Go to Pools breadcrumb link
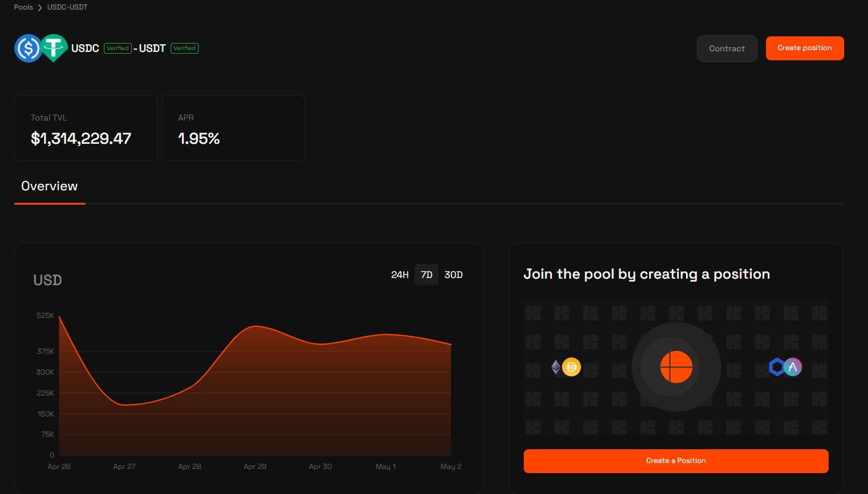This screenshot has width=868, height=494. pyautogui.click(x=23, y=7)
